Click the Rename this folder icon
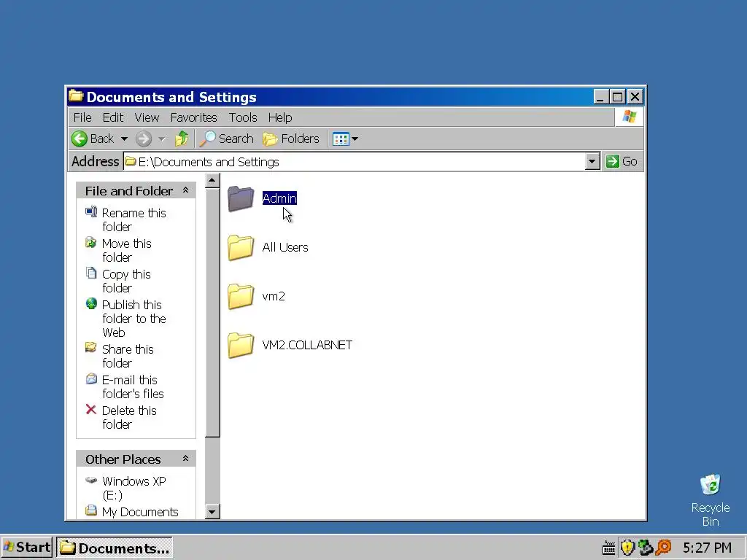This screenshot has width=747, height=560. tap(91, 211)
